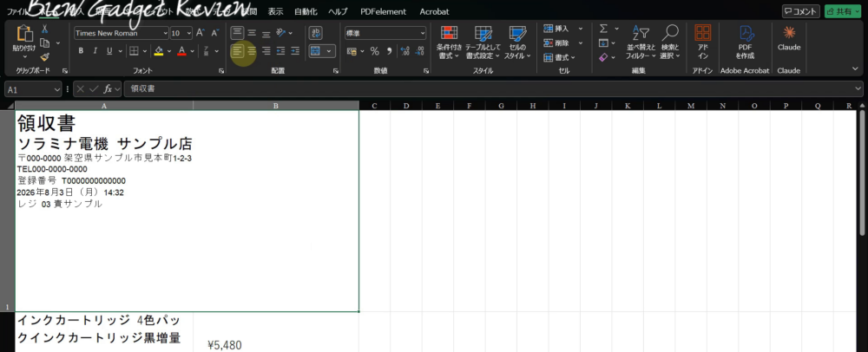Activate the Format Painter brush
This screenshot has height=352, width=868.
(x=45, y=56)
